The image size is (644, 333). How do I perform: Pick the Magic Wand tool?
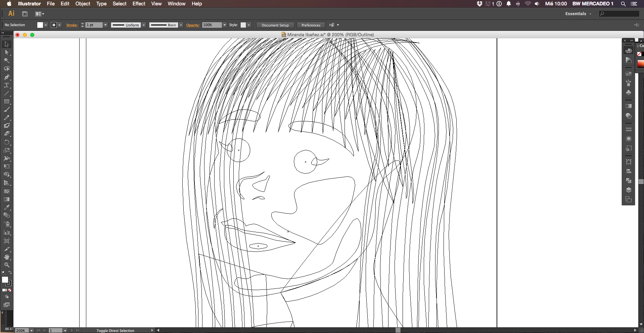point(7,60)
